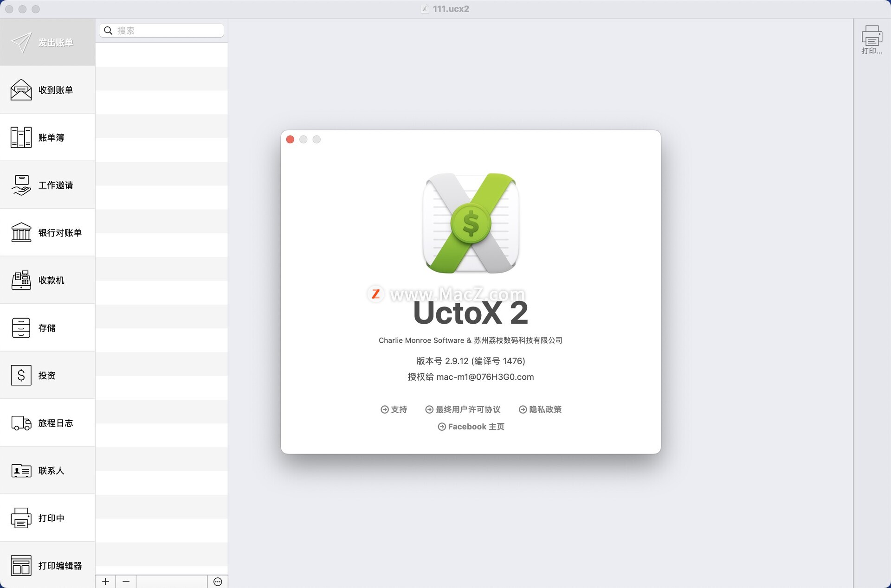Open the 打印中 printer icon in sidebar

point(21,518)
